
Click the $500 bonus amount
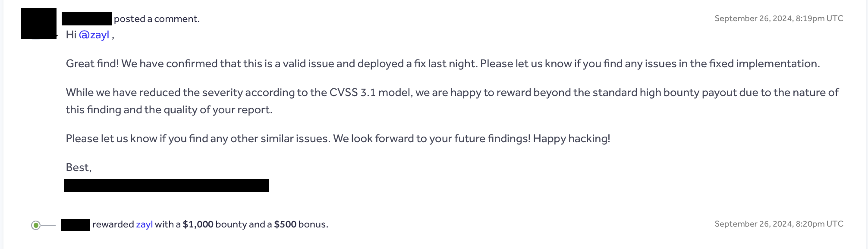[x=285, y=224]
